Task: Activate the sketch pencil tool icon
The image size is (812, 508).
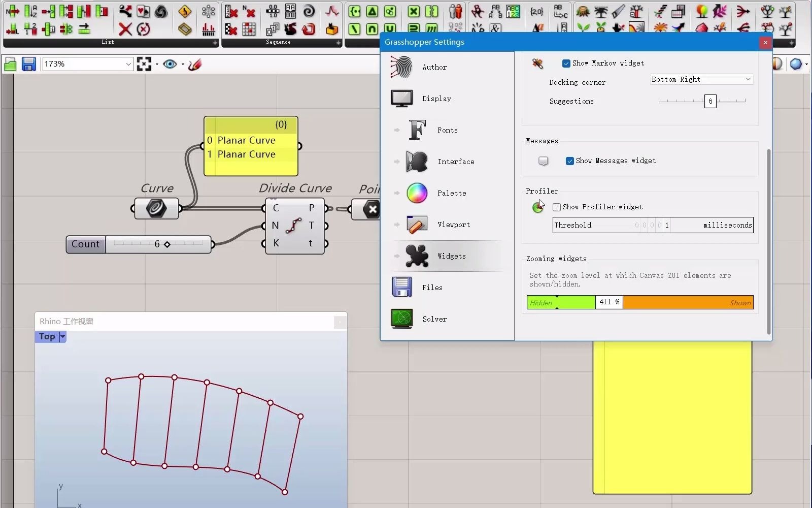Action: 195,64
